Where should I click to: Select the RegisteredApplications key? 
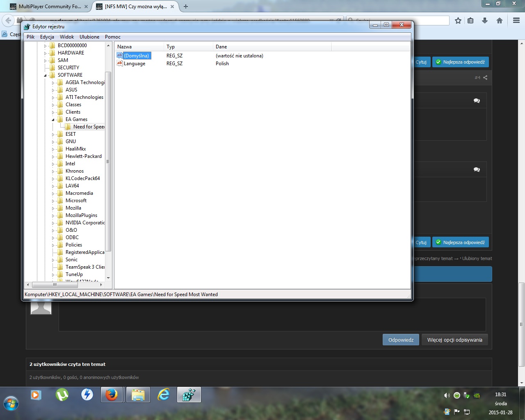point(85,252)
